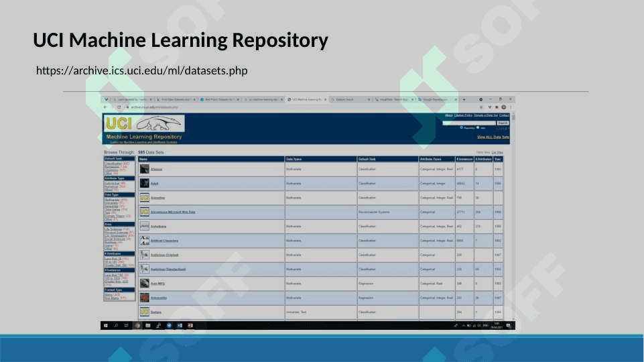
Task: Open the Adult dataset link
Action: (154, 184)
